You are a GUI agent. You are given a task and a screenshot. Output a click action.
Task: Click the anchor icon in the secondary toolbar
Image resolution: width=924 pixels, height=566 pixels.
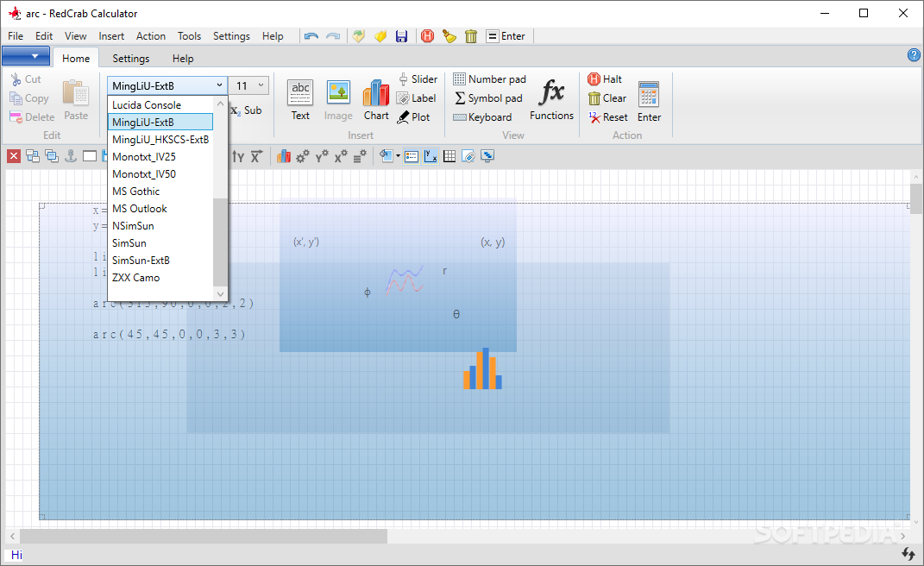[71, 156]
